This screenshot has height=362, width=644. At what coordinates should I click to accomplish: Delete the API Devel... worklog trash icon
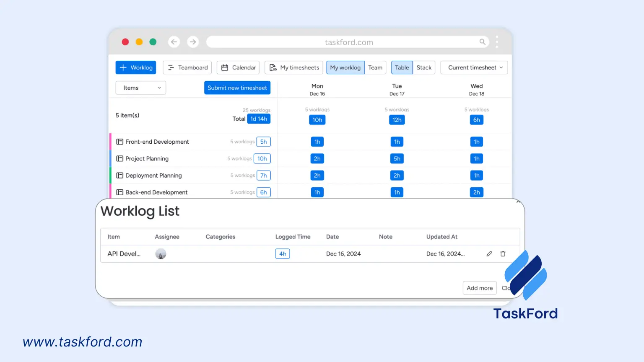pos(503,253)
